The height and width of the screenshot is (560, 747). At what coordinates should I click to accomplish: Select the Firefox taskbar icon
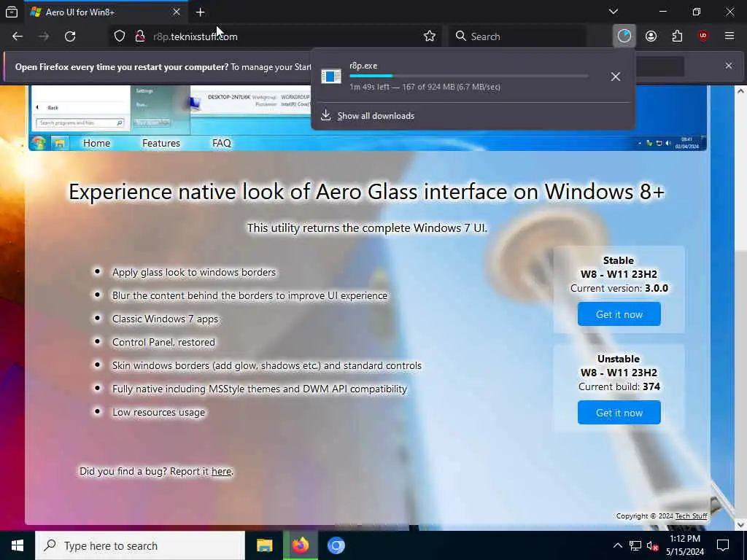click(x=300, y=545)
